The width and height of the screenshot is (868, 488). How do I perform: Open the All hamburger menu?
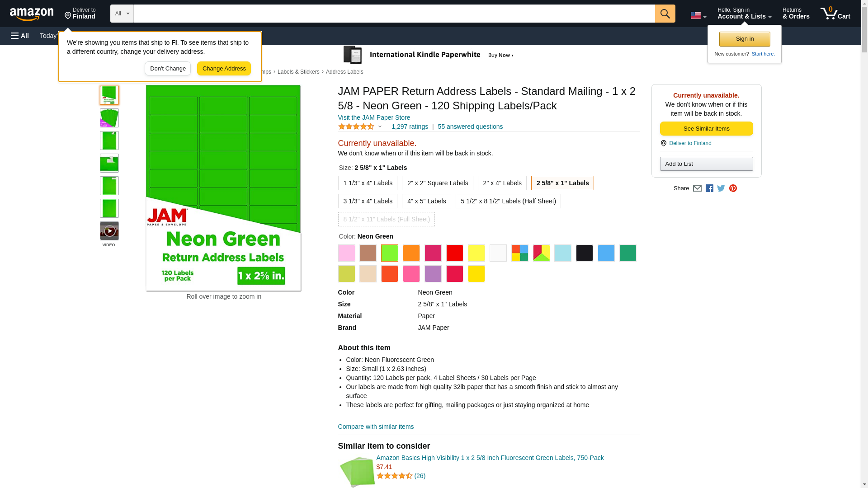click(20, 36)
